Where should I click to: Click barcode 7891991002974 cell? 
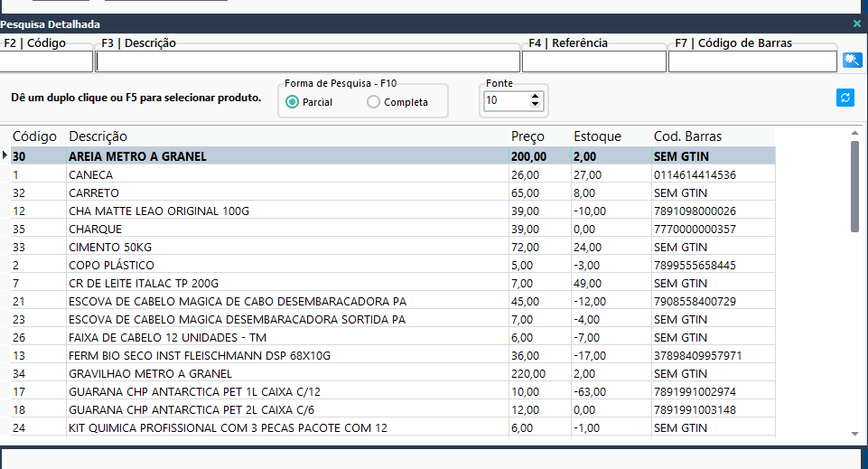click(x=713, y=391)
